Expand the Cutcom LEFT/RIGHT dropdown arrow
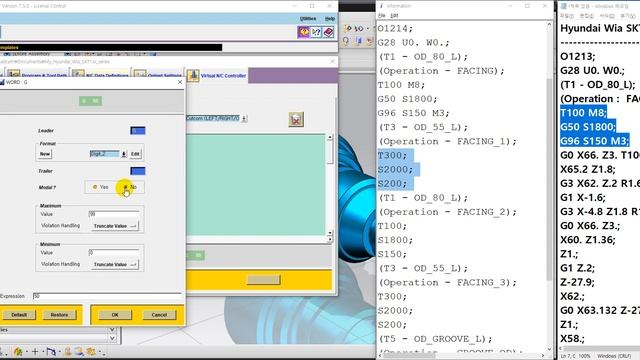 point(244,118)
